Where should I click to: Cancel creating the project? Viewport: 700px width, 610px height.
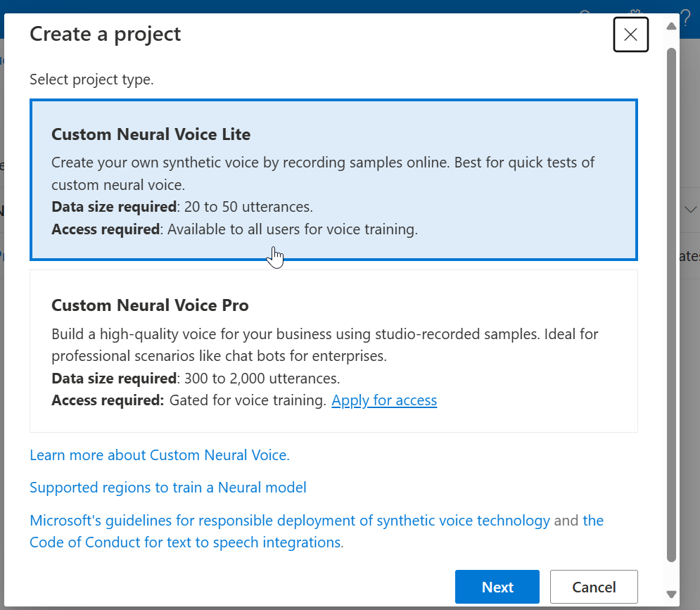(593, 586)
